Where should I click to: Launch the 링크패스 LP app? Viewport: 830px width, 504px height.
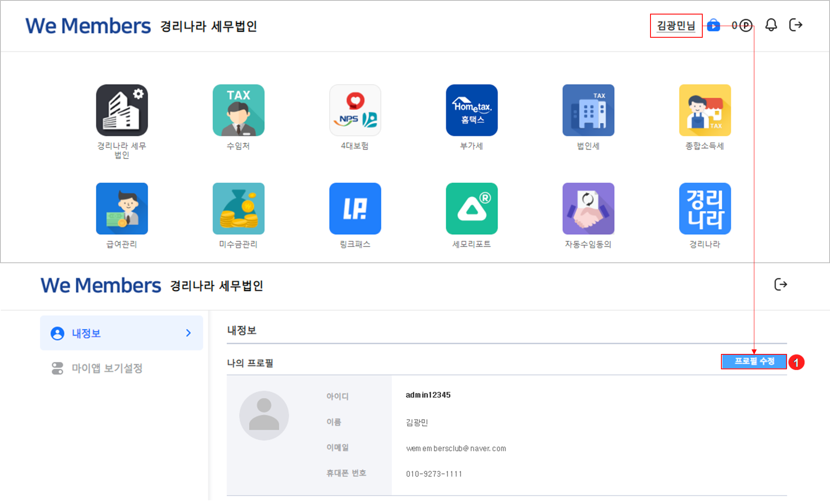tap(355, 208)
